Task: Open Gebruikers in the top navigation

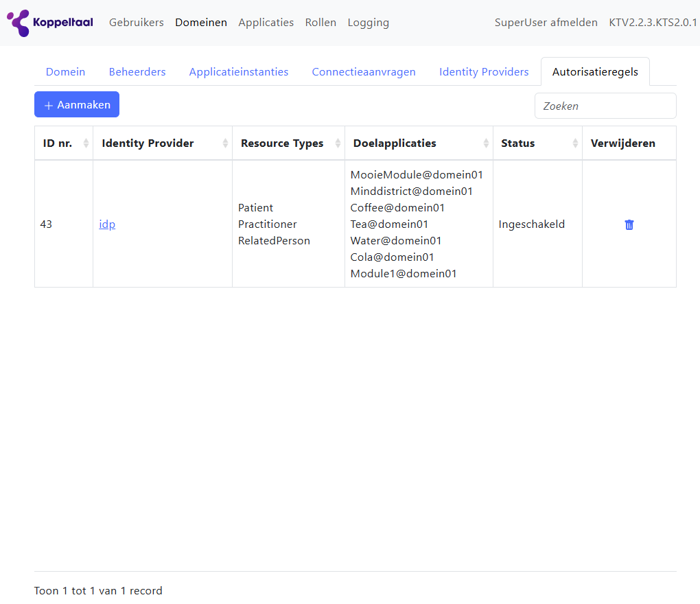Action: [137, 23]
